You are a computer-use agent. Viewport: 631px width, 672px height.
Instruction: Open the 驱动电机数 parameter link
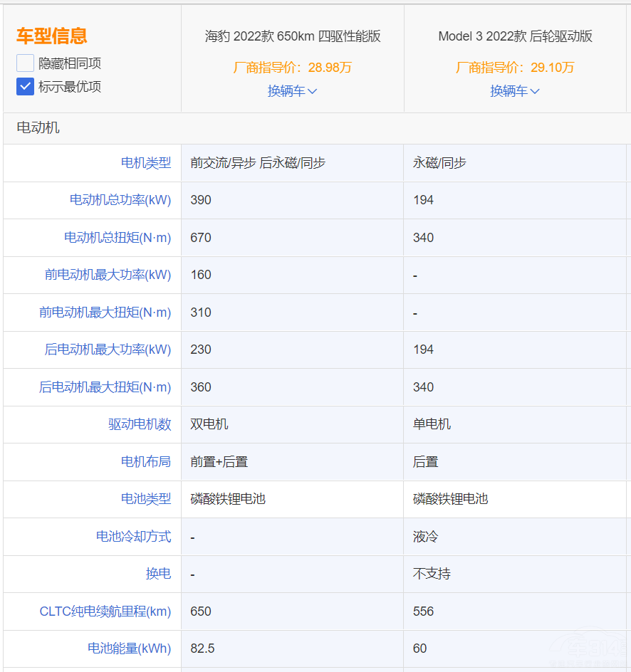point(140,424)
